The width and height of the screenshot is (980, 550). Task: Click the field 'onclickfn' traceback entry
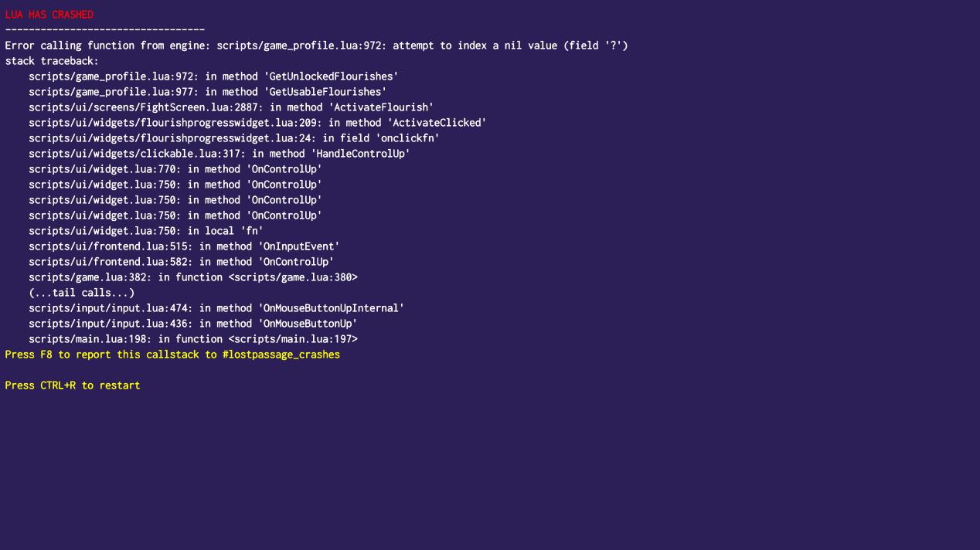(234, 138)
